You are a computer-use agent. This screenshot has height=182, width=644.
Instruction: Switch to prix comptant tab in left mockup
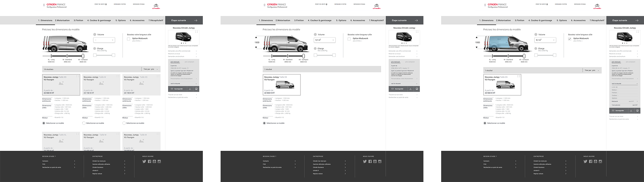coord(189,62)
